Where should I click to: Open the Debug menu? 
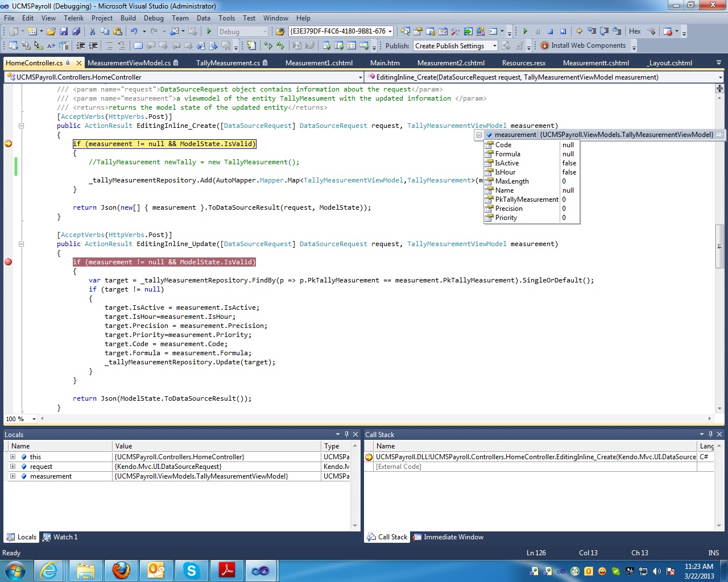[154, 18]
